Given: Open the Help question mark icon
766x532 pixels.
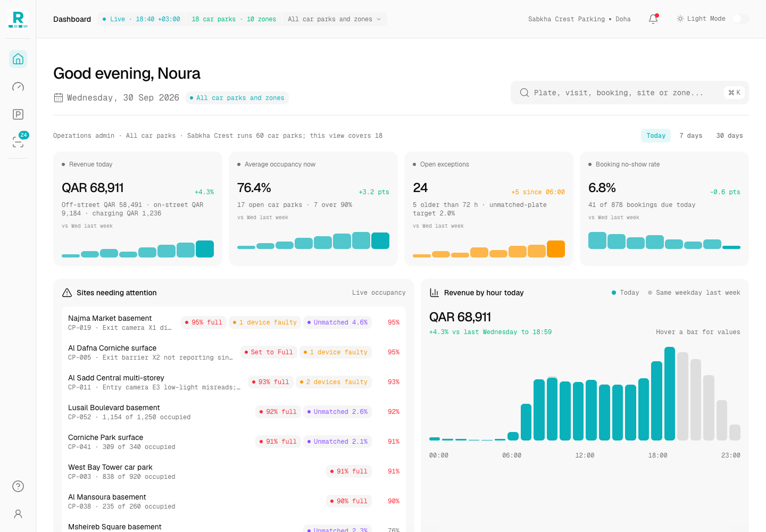Looking at the screenshot, I should tap(18, 486).
